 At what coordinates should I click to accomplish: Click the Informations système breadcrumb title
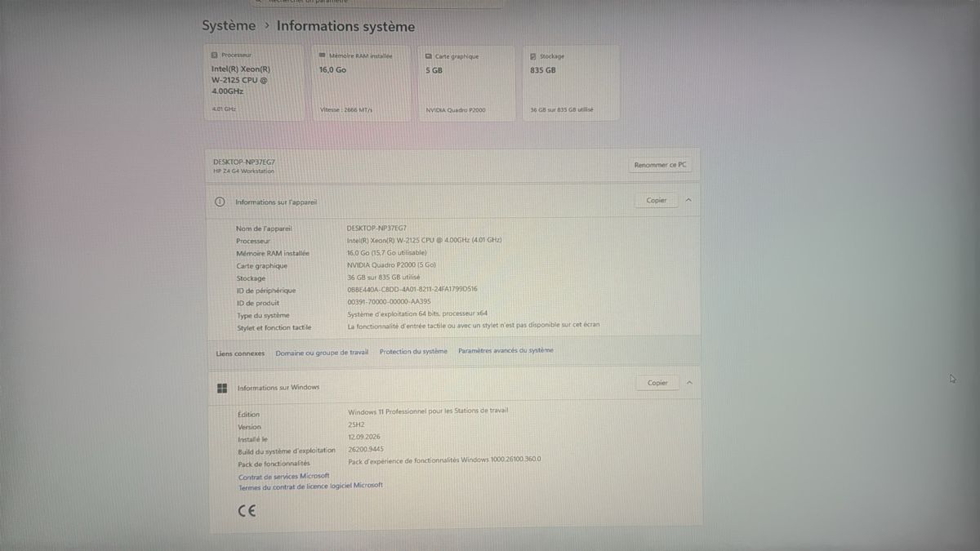coord(345,26)
